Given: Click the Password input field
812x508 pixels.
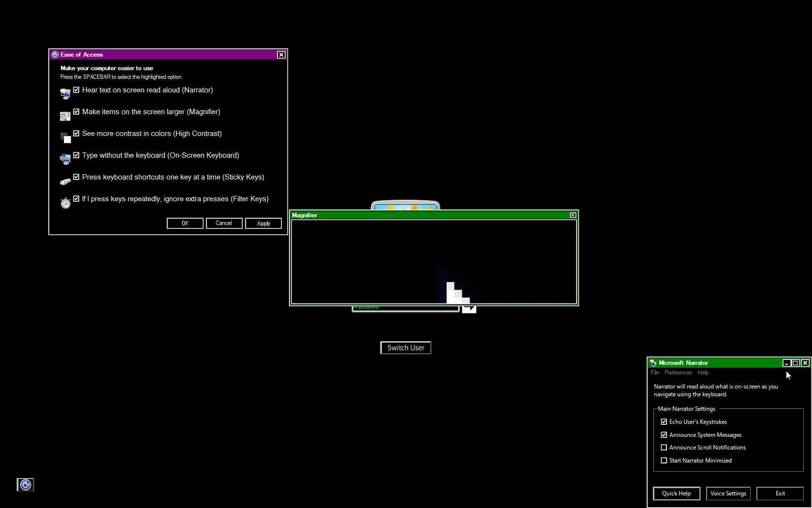Looking at the screenshot, I should (406, 309).
